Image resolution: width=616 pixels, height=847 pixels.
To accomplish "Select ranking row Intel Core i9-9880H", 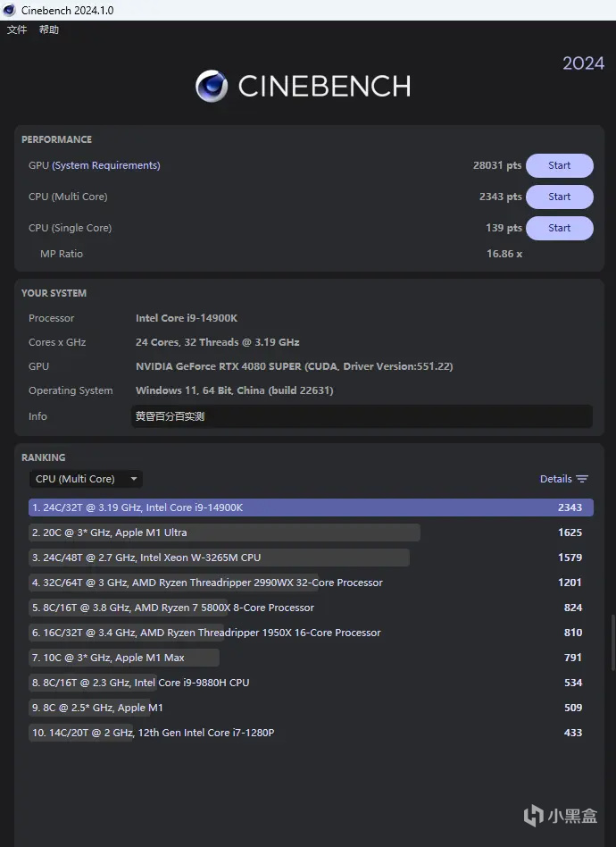I will tap(311, 683).
